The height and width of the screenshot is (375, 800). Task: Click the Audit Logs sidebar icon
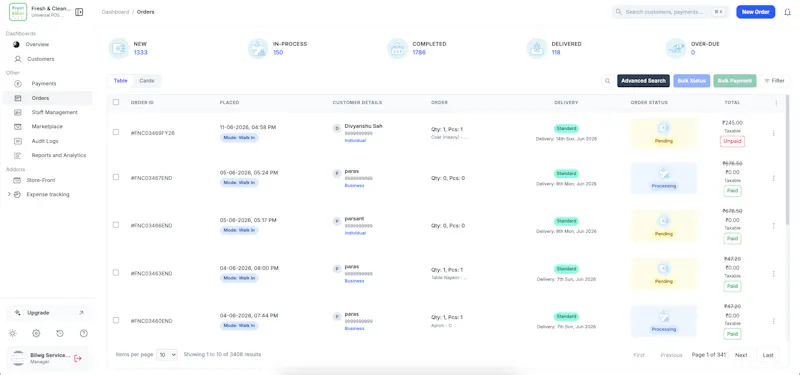18,141
